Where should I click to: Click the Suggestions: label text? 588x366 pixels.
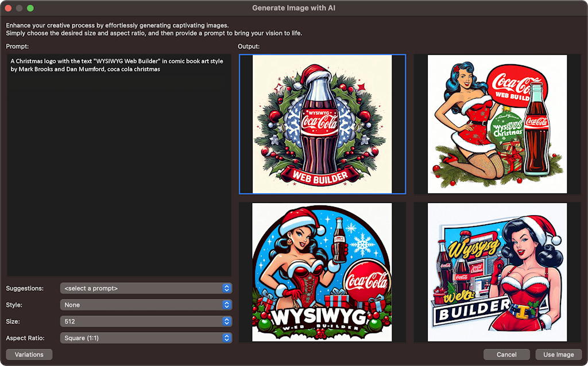[x=25, y=288]
